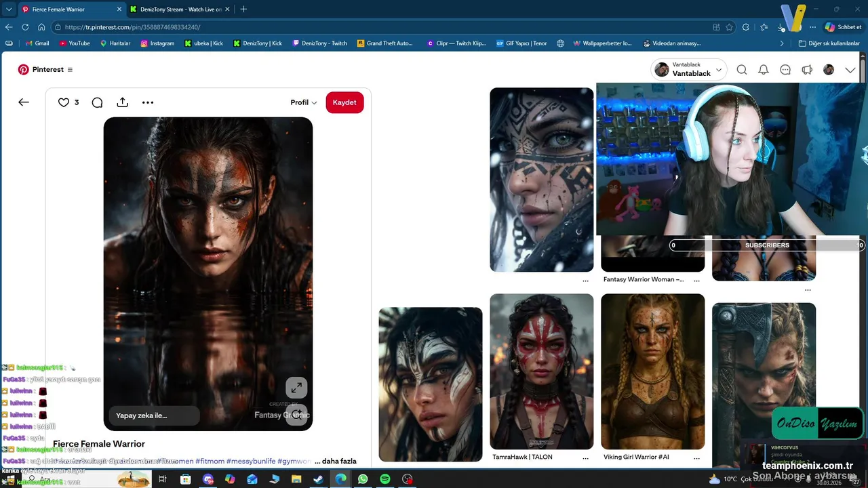Click the visual search lens icon on pin
This screenshot has height=488, width=868.
coord(296,415)
